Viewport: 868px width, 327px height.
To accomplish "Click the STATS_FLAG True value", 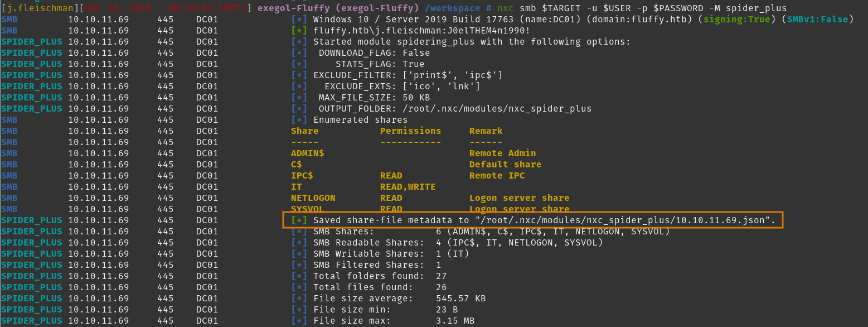I will click(413, 64).
